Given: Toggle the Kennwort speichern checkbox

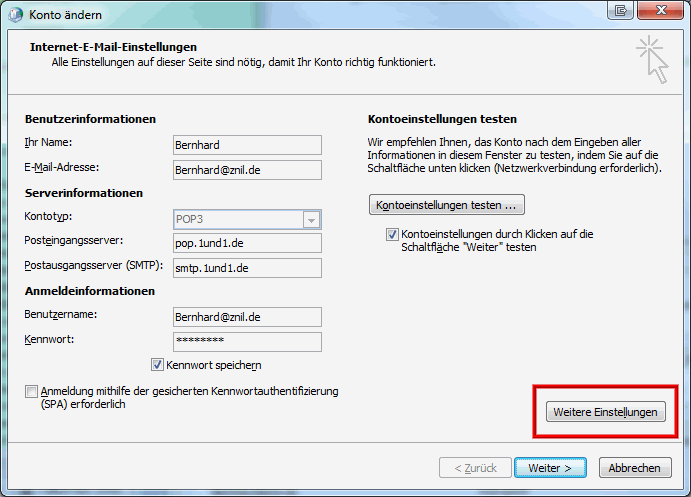Looking at the screenshot, I should pyautogui.click(x=157, y=365).
